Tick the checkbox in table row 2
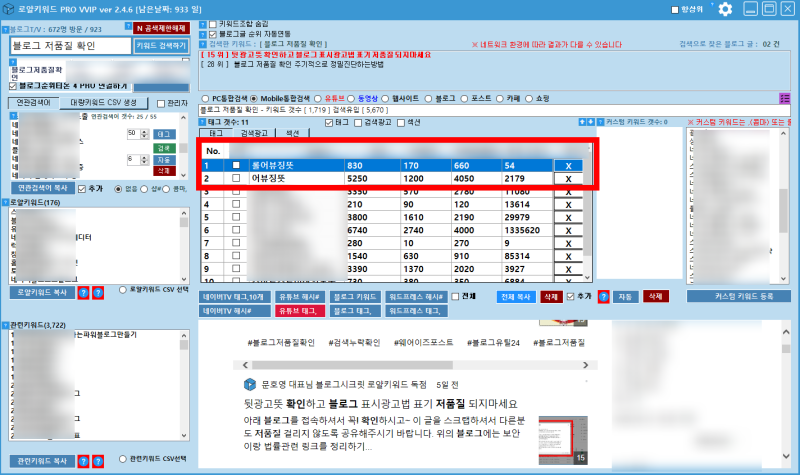800x475 pixels. (236, 178)
